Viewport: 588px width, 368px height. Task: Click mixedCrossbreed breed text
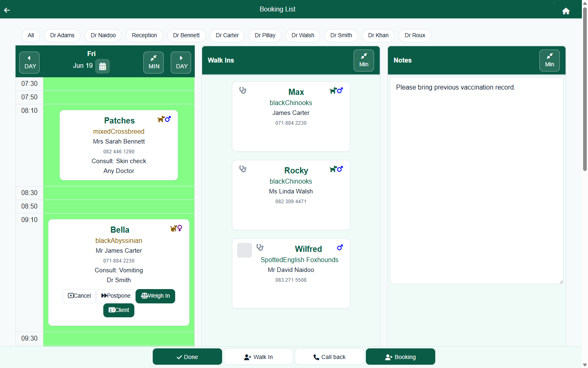tap(119, 132)
